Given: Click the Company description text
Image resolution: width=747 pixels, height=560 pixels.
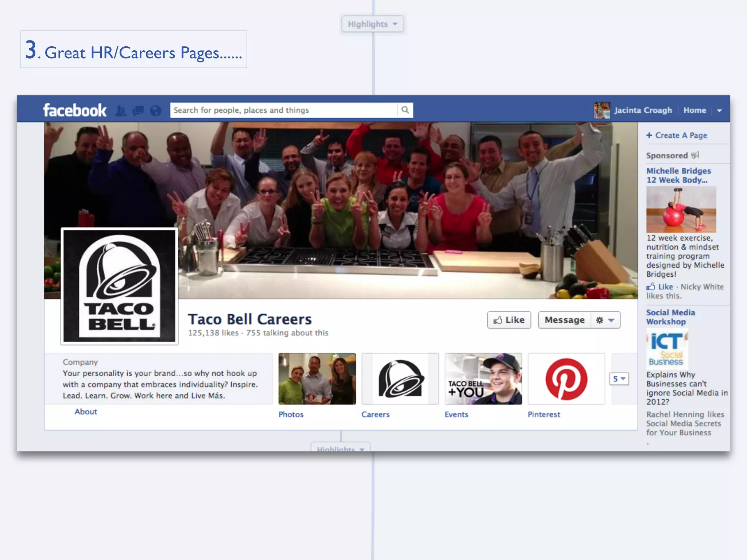Looking at the screenshot, I should [x=160, y=384].
